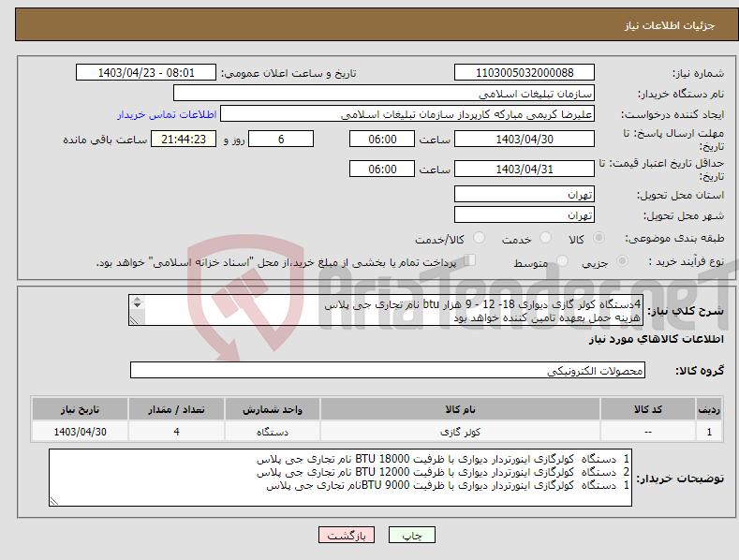Click the remaining days field showing 6
Screen dimensions: 739x560
[x=281, y=139]
